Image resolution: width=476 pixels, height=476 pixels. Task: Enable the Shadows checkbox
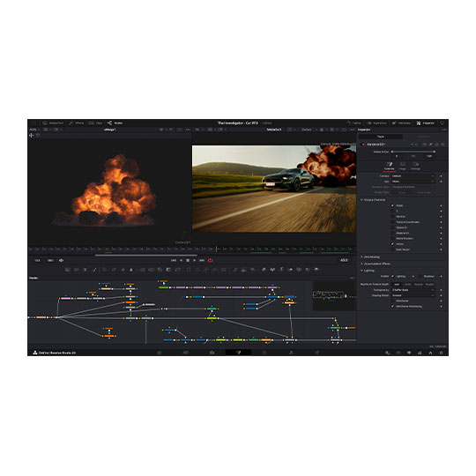coord(420,276)
